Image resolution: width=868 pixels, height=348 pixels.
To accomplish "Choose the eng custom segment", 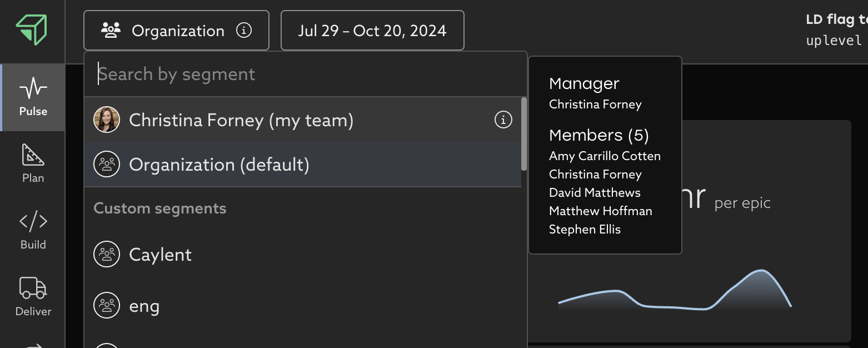I will (x=144, y=306).
